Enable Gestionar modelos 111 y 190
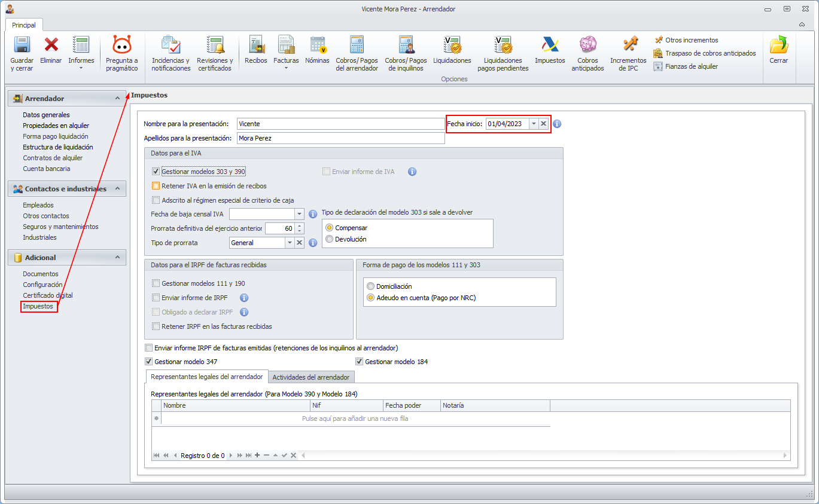The image size is (819, 504). click(156, 283)
